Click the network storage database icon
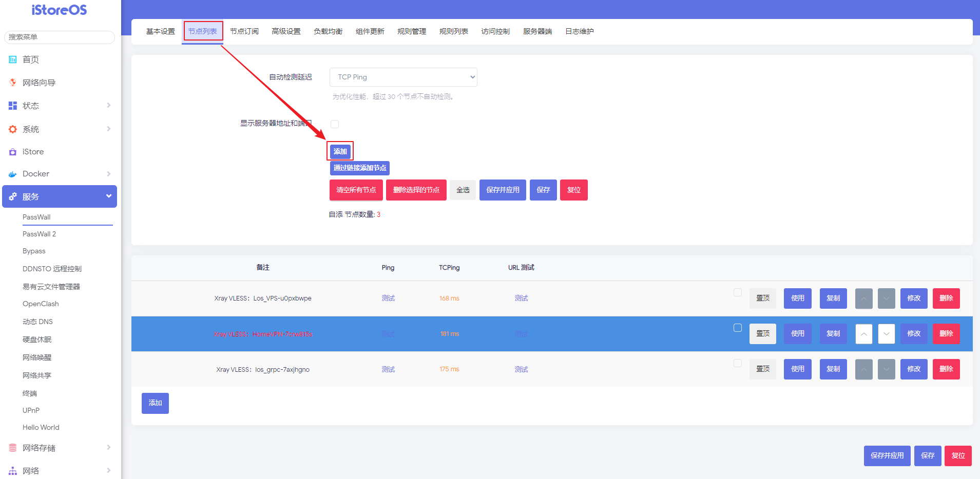 13,448
